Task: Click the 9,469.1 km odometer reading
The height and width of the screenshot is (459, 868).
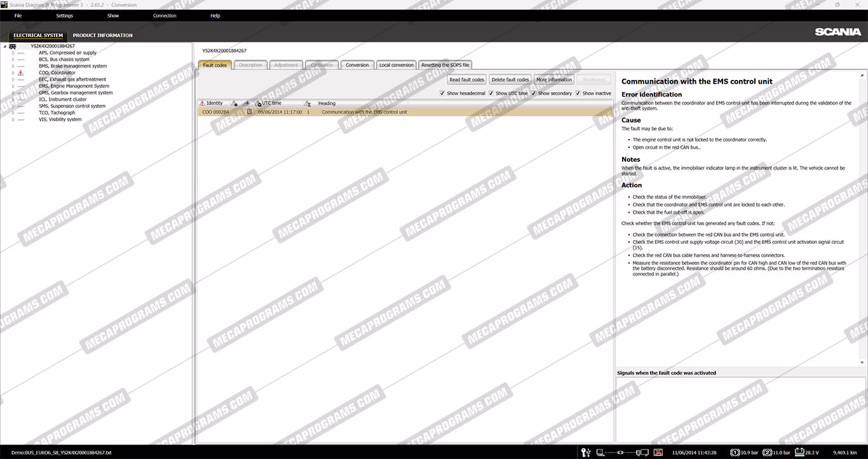Action: pos(846,453)
